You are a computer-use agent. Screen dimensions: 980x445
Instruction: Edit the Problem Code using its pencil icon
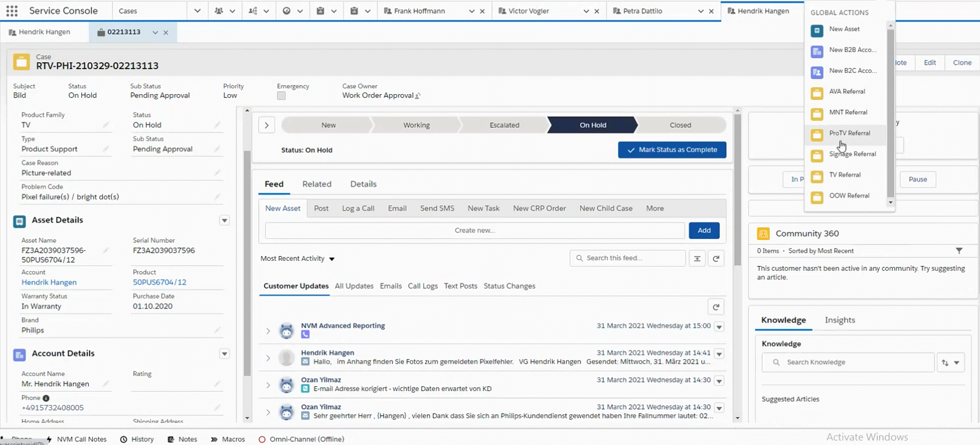217,196
